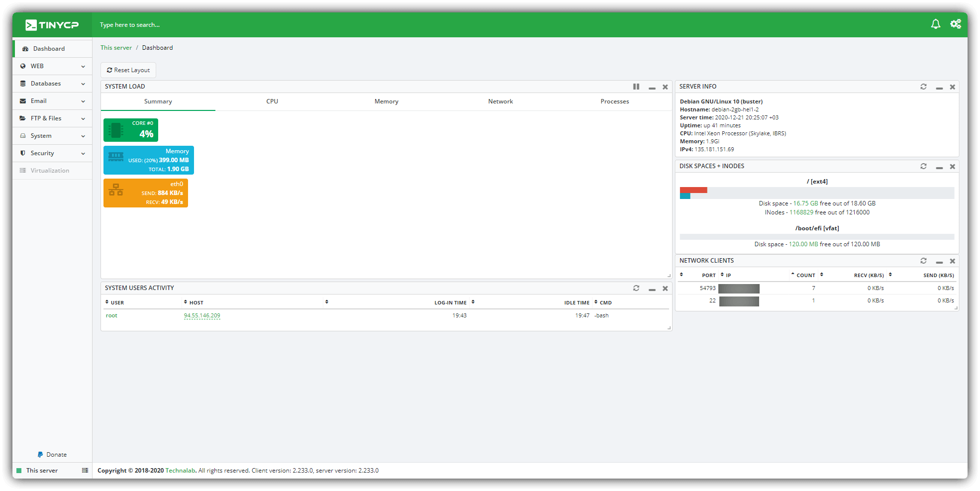Switch to the Processes tab
980x491 pixels.
(615, 101)
